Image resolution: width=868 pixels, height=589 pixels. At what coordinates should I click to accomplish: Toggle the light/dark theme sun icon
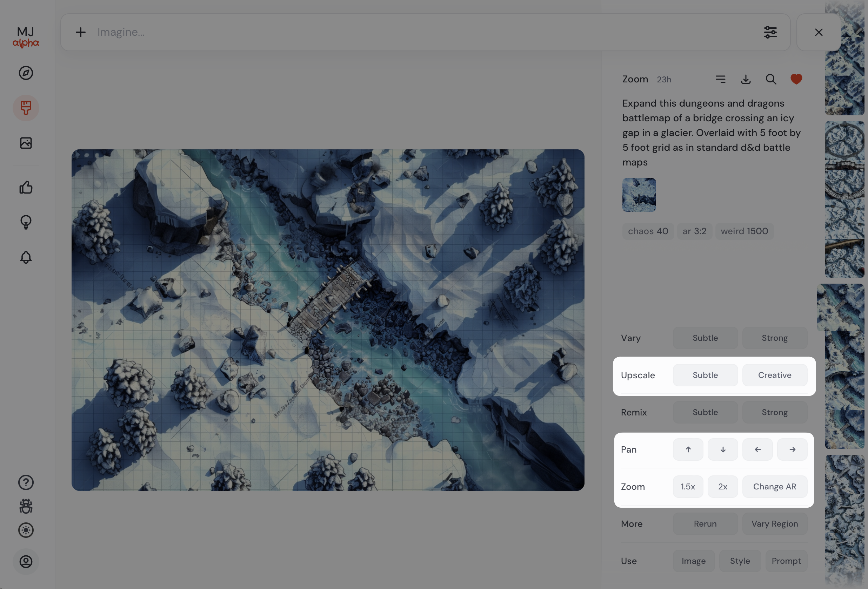point(26,530)
